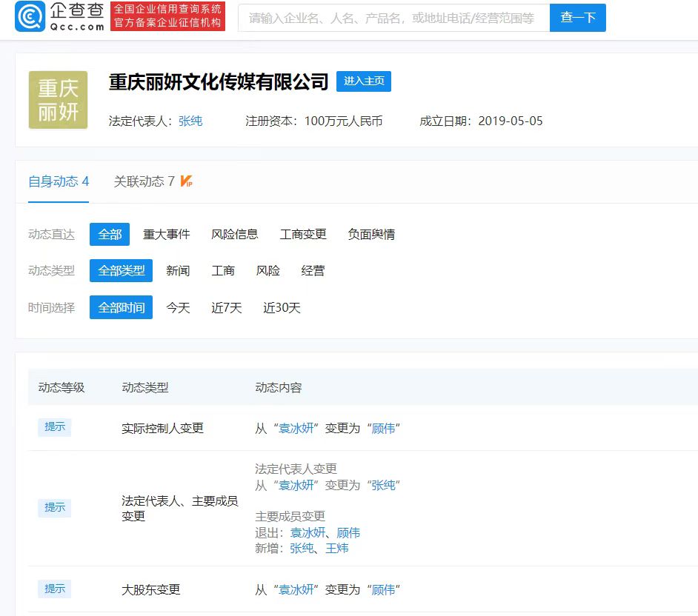Click the 重庆丽妍 company logo thumbnail
This screenshot has height=616, width=698.
click(x=58, y=100)
